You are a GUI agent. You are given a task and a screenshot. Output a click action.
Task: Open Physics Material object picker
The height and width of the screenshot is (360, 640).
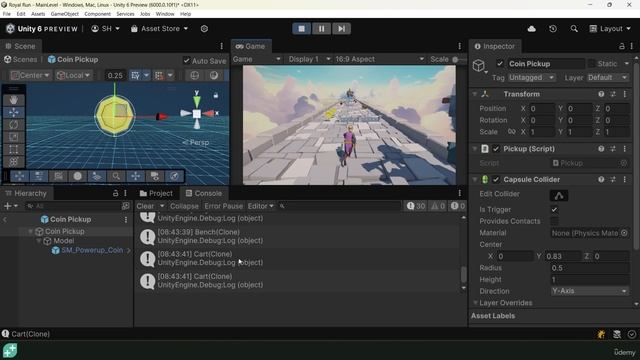[x=624, y=233]
